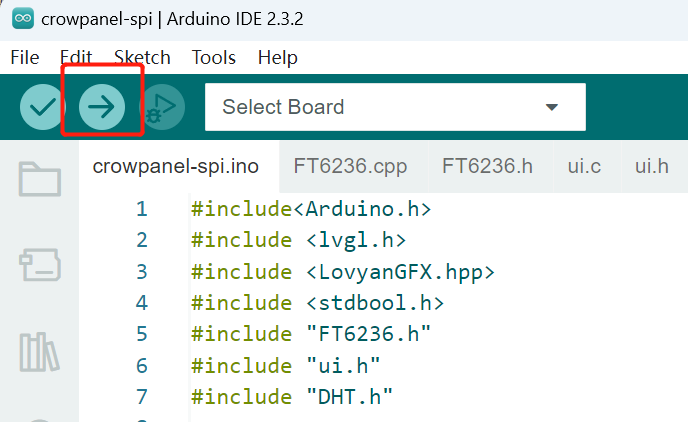Open the Tools menu
Screen dimensions: 688x422
point(214,57)
